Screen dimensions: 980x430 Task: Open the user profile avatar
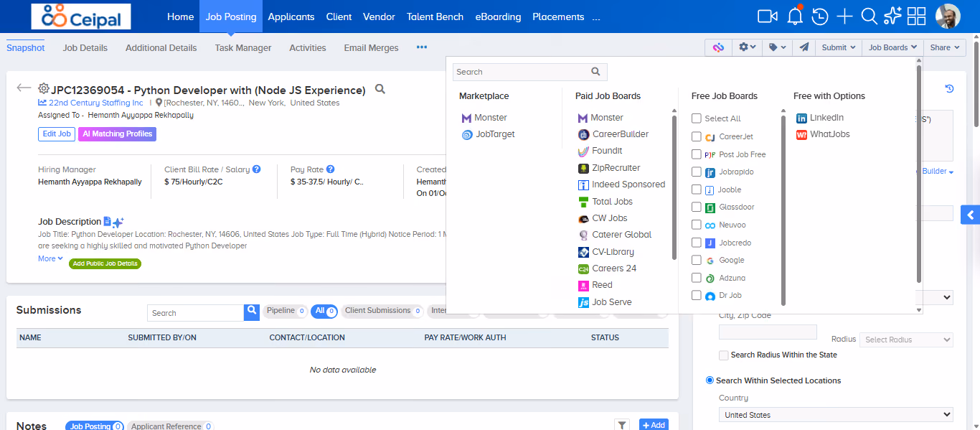(x=948, y=16)
